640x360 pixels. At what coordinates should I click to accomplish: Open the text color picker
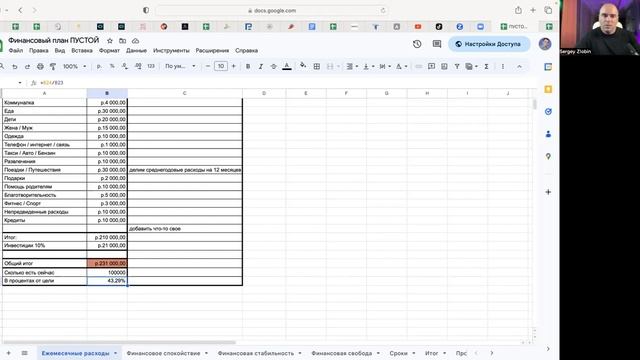(x=287, y=67)
